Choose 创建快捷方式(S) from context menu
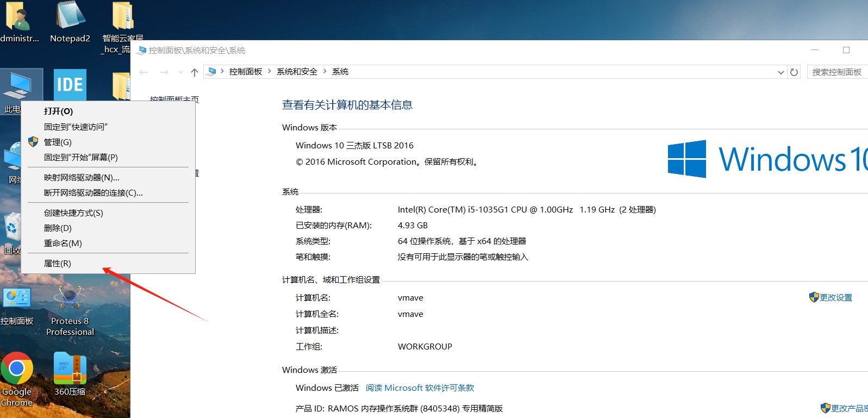This screenshot has height=418, width=868. [x=108, y=213]
